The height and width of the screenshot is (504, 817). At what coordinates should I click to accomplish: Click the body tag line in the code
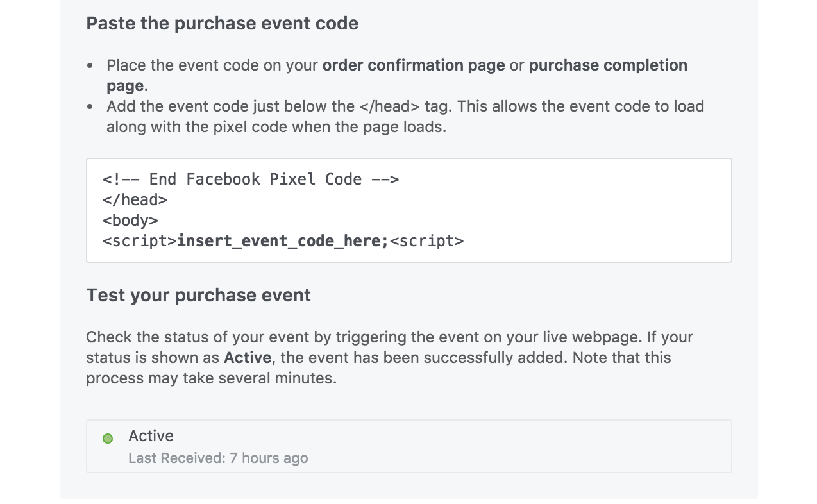[x=130, y=221]
